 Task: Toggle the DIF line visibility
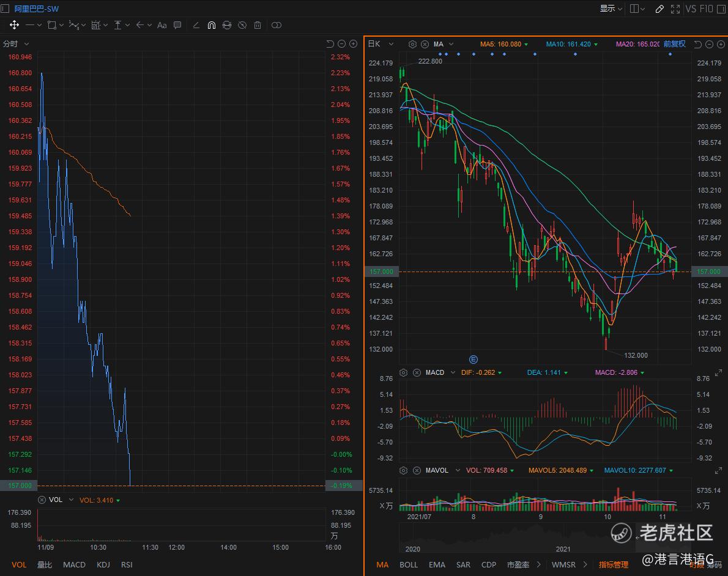[481, 373]
